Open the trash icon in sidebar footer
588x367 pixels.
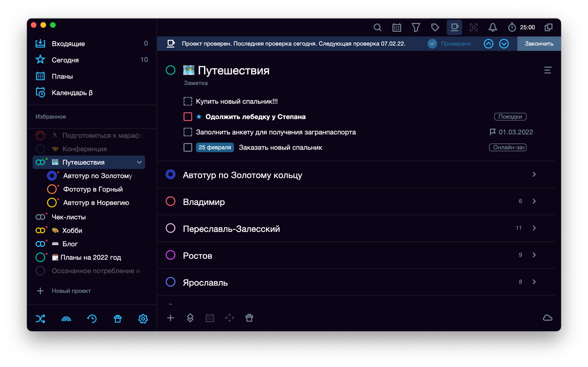[x=118, y=319]
